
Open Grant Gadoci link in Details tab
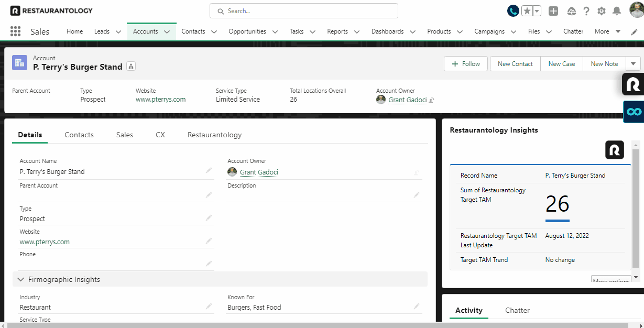pyautogui.click(x=259, y=172)
